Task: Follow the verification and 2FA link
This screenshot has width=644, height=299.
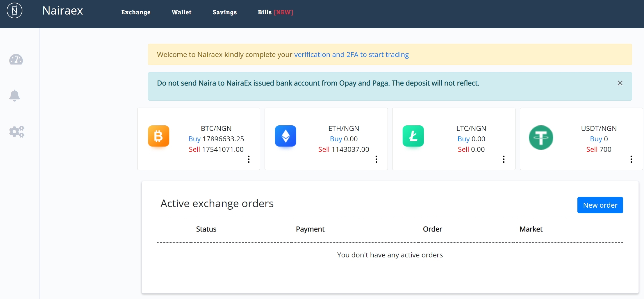Action: click(351, 55)
